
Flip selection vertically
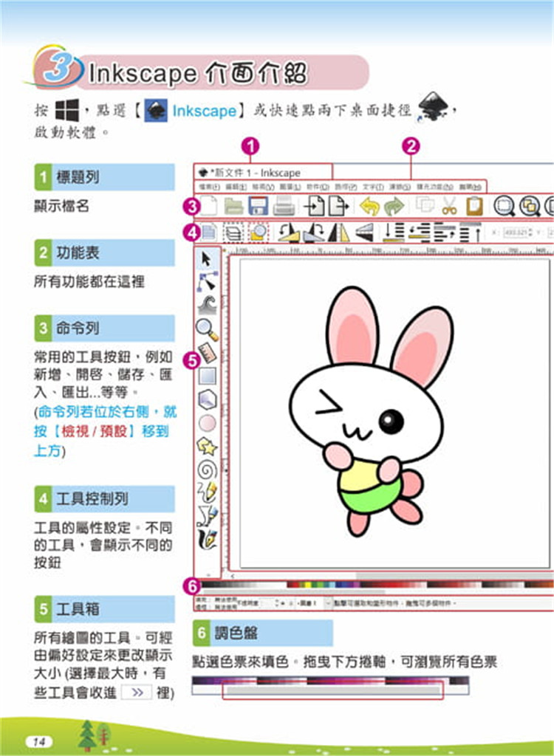point(364,233)
